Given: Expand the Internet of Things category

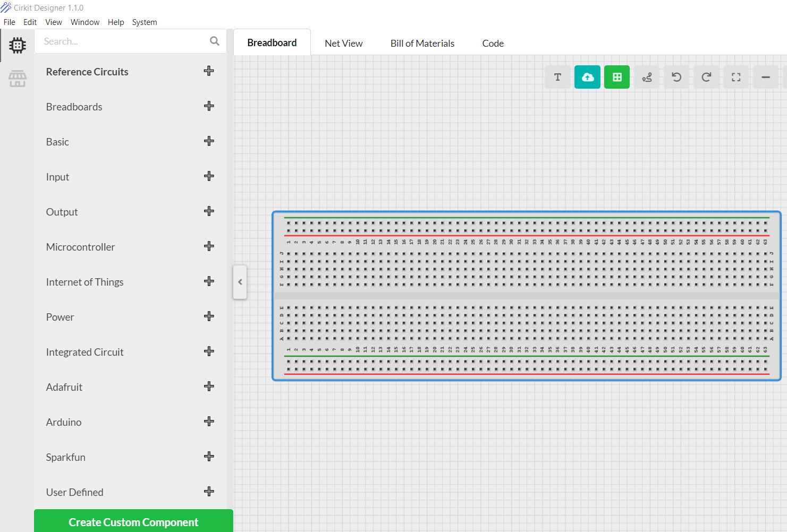Looking at the screenshot, I should coord(209,281).
